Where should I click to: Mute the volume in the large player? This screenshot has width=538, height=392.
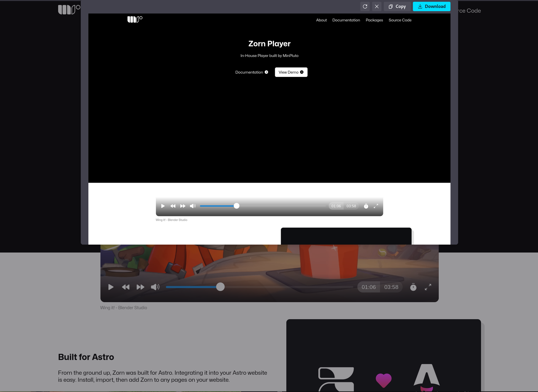point(155,287)
